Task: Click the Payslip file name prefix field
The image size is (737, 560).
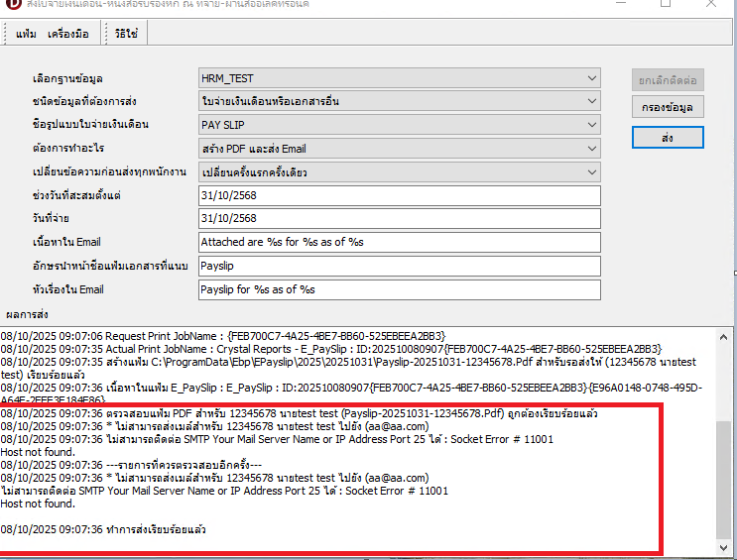Action: 399,267
